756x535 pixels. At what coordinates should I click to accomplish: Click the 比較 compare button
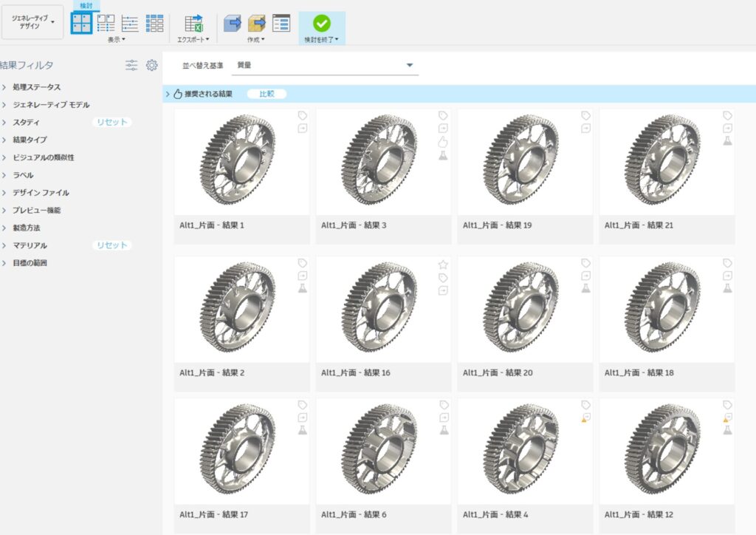(x=267, y=94)
